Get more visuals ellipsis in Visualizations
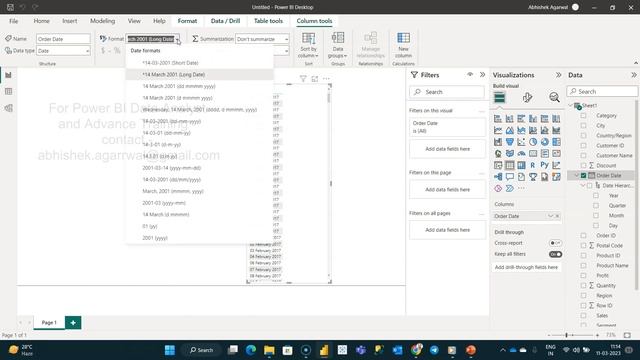 521,188
